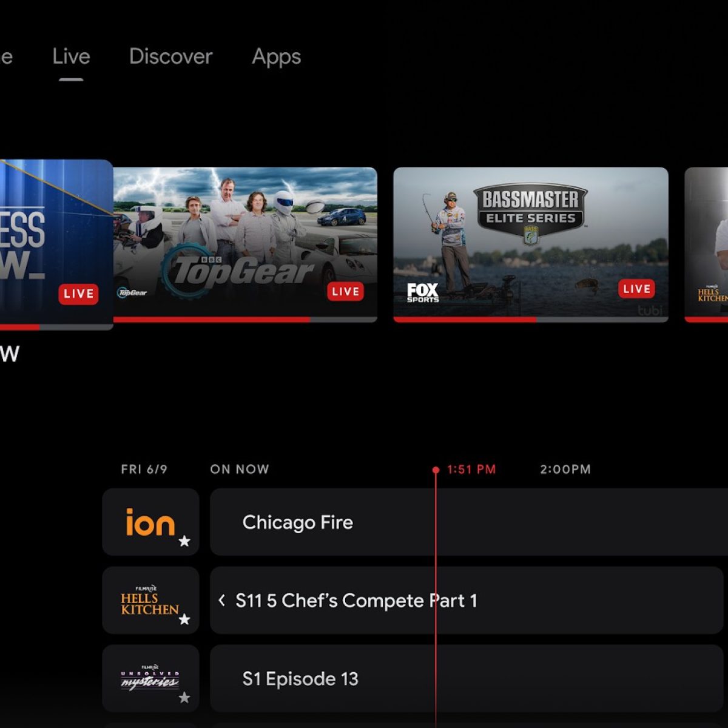Click the Fox Sports logo on Bassmaster card
Image resolution: width=728 pixels, height=728 pixels.
[422, 292]
